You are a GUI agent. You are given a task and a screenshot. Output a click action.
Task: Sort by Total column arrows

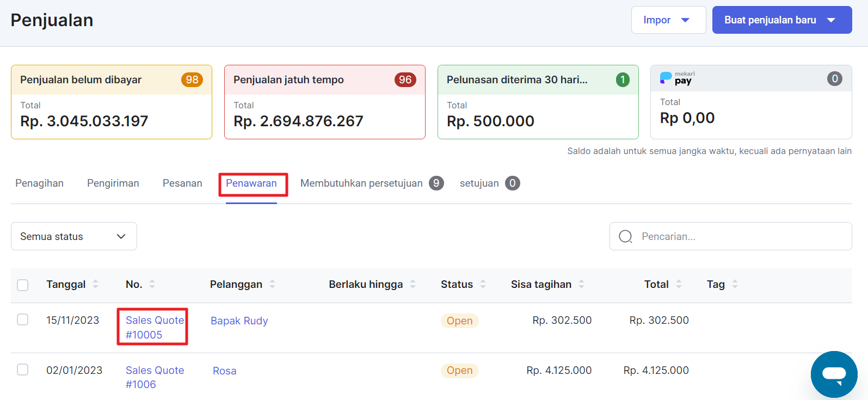[679, 284]
